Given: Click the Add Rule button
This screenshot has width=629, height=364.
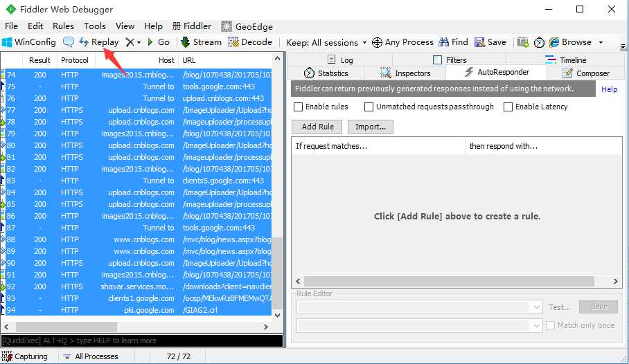Looking at the screenshot, I should (317, 127).
